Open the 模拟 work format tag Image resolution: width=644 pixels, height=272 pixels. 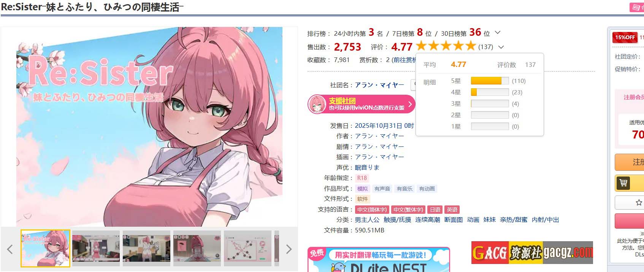362,189
